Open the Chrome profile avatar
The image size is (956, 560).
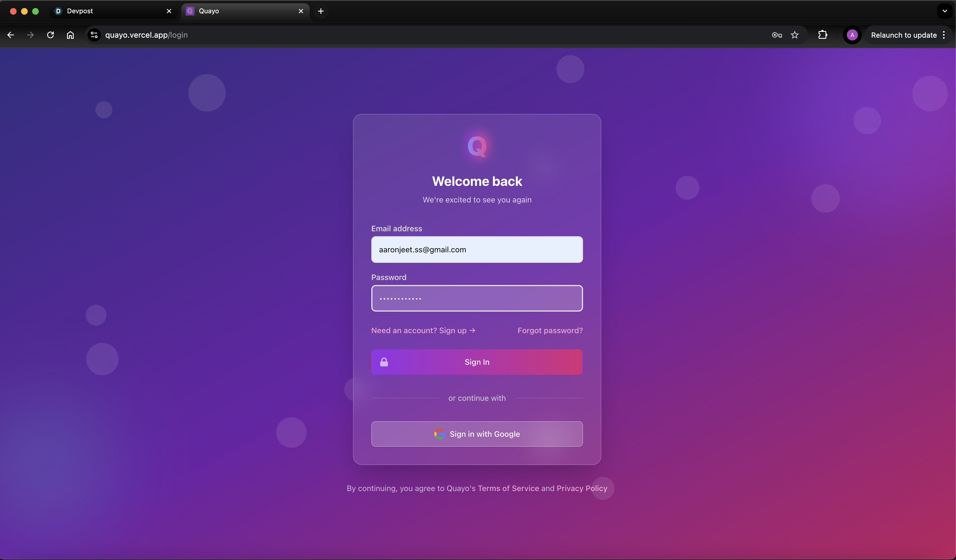(x=852, y=35)
